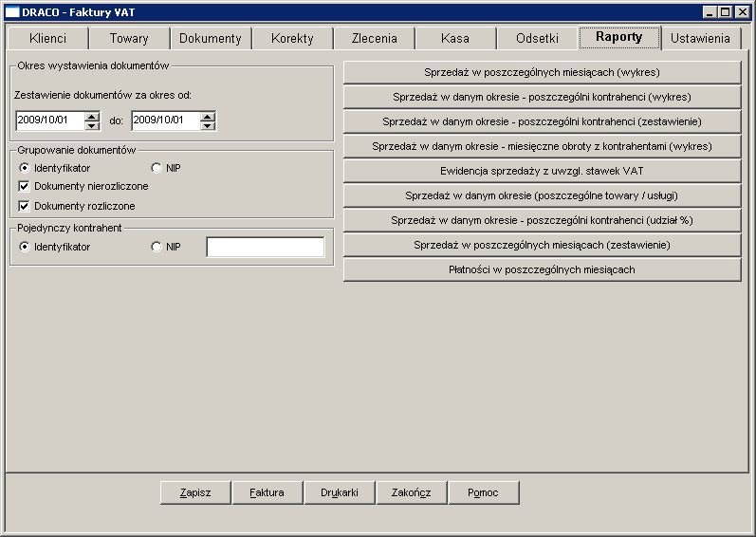The height and width of the screenshot is (537, 756).
Task: Open Ewidencja sprzedaży z uwzgl. stawek VAT
Action: click(x=542, y=171)
